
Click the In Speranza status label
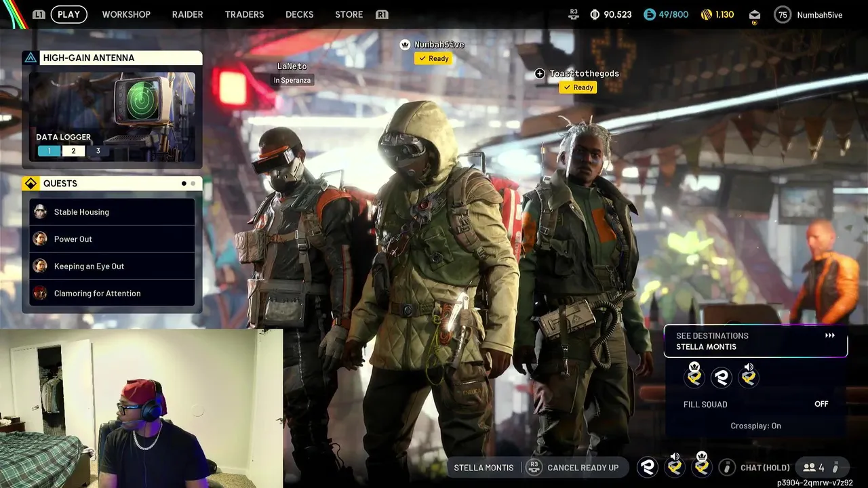(x=292, y=80)
